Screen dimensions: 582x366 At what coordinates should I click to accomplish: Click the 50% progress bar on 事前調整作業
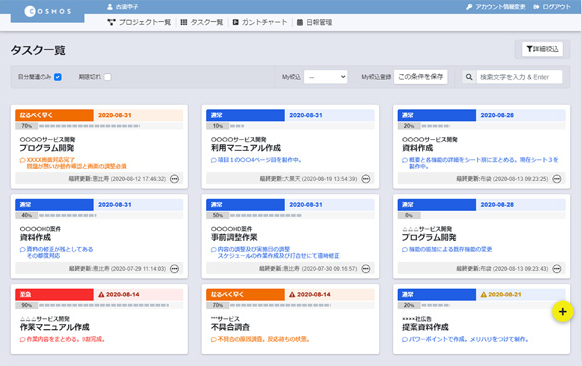point(290,215)
